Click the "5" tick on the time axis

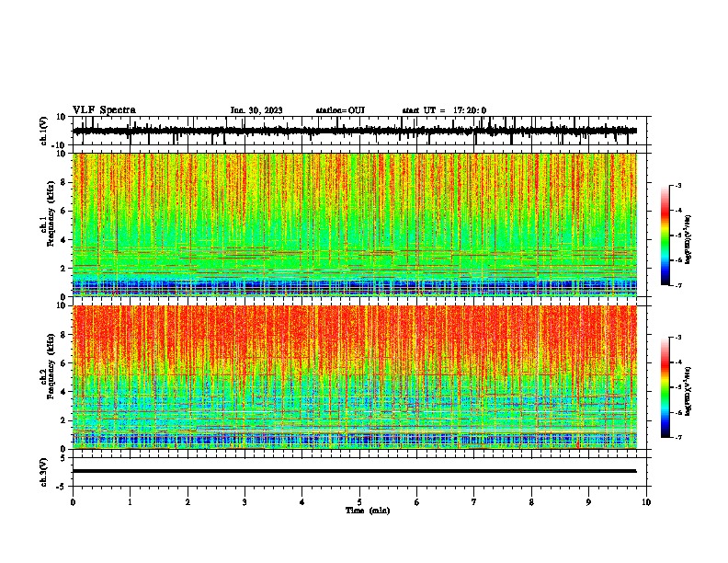359,502
